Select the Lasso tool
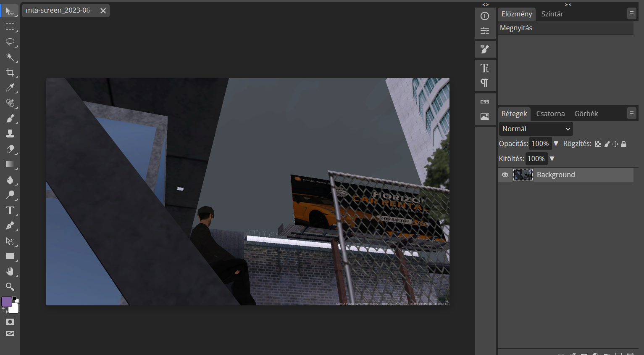Viewport: 644px width, 355px height. [x=10, y=42]
